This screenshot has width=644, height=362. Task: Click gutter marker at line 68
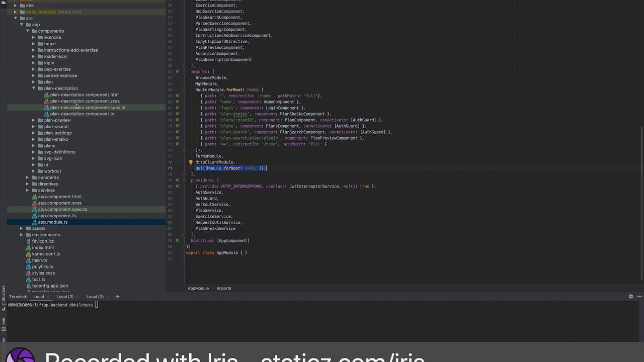(x=177, y=114)
